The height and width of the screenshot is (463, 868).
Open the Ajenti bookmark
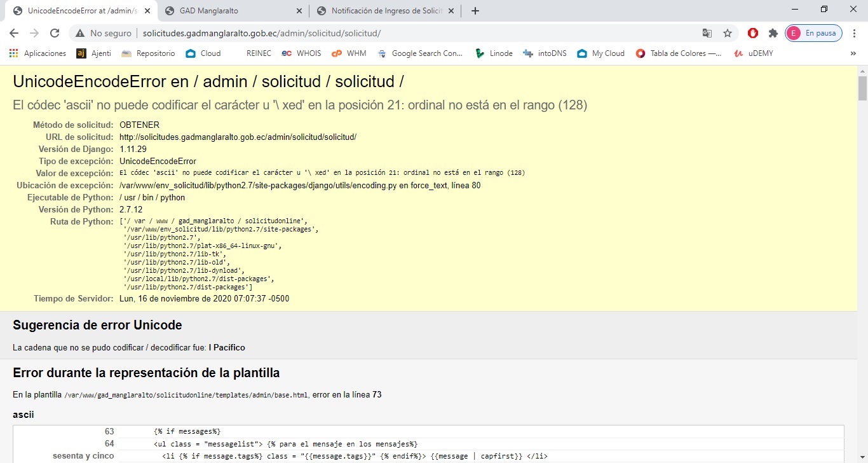[x=93, y=53]
